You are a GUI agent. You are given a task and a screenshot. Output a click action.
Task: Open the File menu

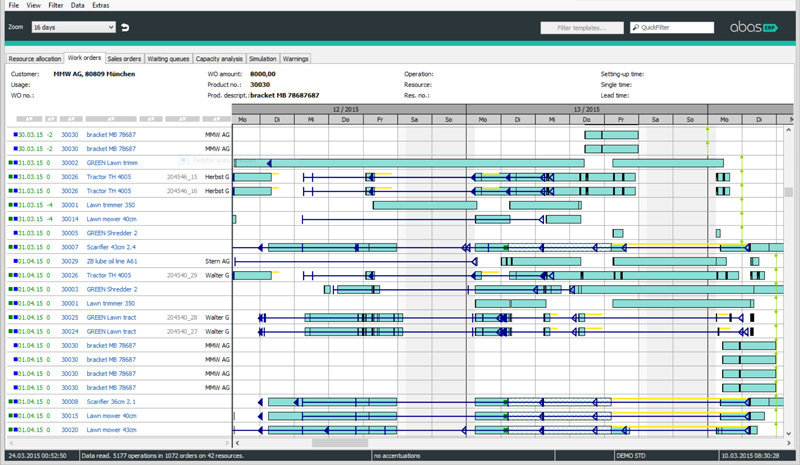coord(13,5)
